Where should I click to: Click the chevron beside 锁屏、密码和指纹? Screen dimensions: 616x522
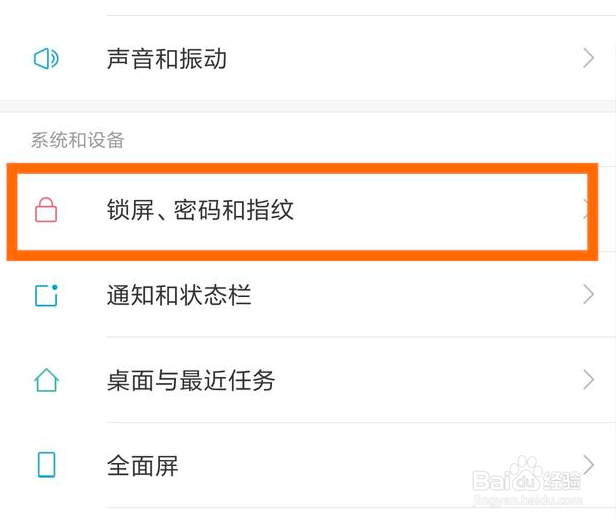(586, 210)
